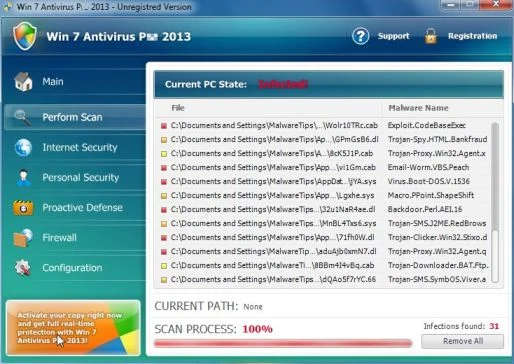This screenshot has width=514, height=364.
Task: Click the Support link
Action: (x=393, y=36)
